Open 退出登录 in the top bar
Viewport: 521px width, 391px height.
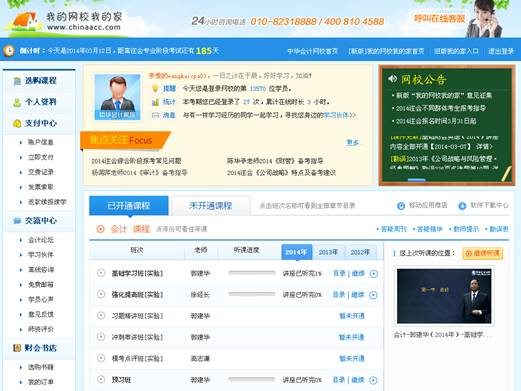tap(501, 51)
